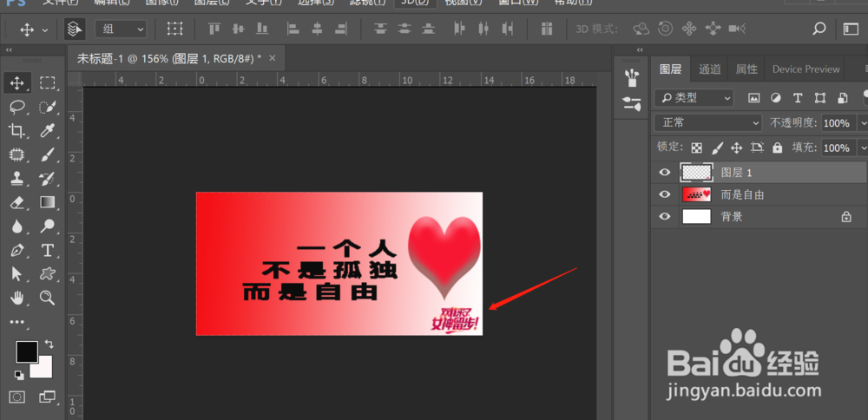
Task: Align right edges in options bar
Action: coord(341,29)
